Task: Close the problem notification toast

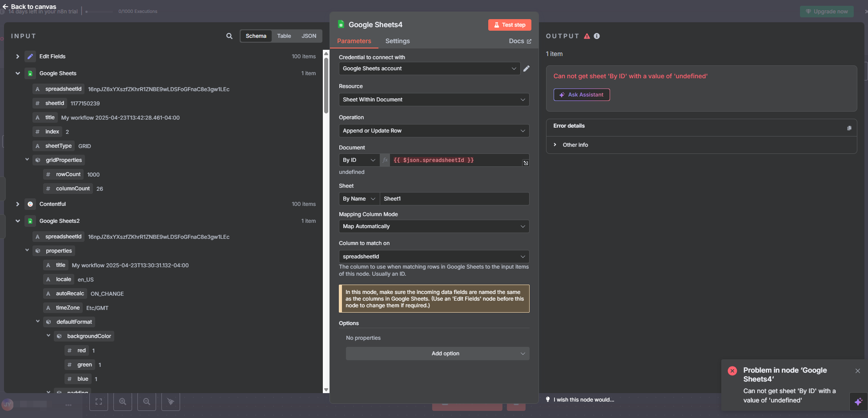Action: click(858, 371)
